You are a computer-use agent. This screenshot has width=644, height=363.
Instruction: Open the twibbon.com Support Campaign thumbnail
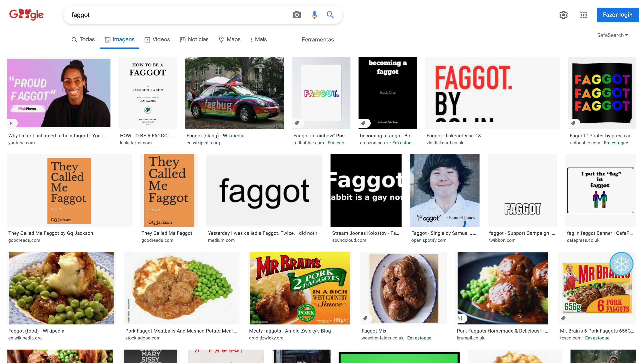522,190
